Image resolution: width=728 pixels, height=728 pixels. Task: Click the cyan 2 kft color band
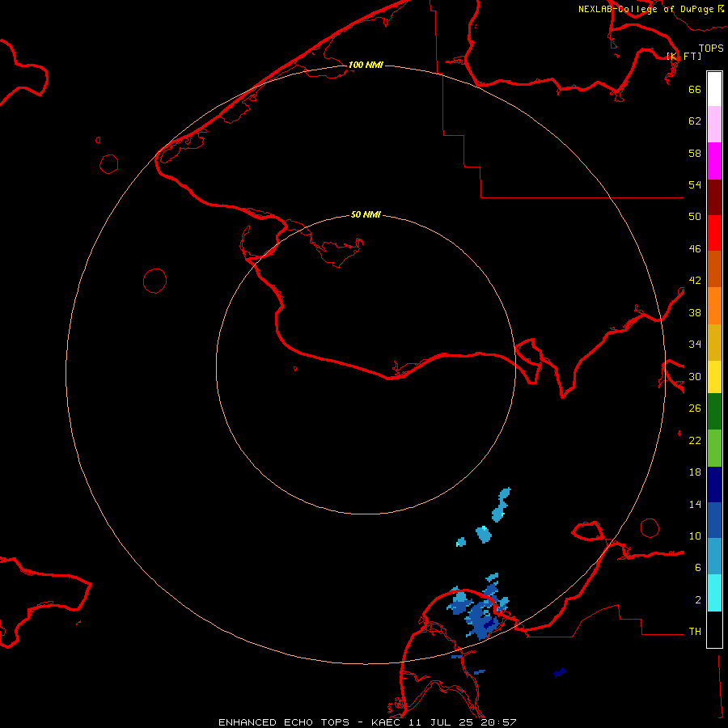tap(714, 593)
